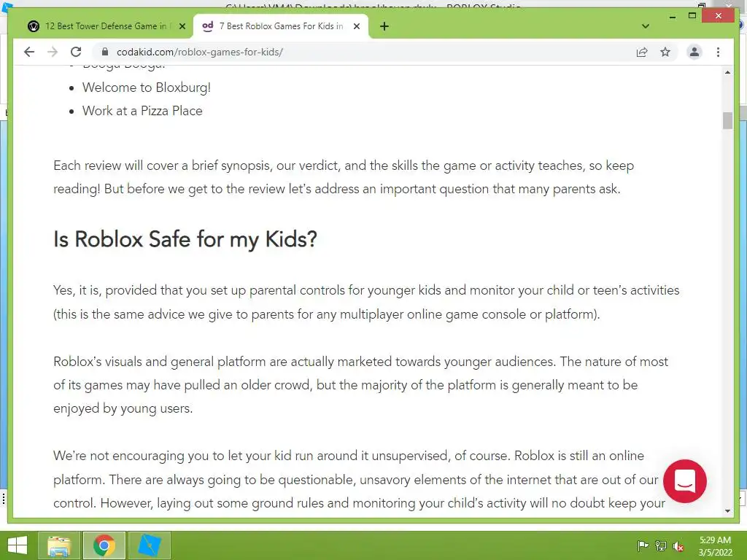Screen dimensions: 747x560
Task: Click the page scrollbar thumb
Action: tap(727, 120)
